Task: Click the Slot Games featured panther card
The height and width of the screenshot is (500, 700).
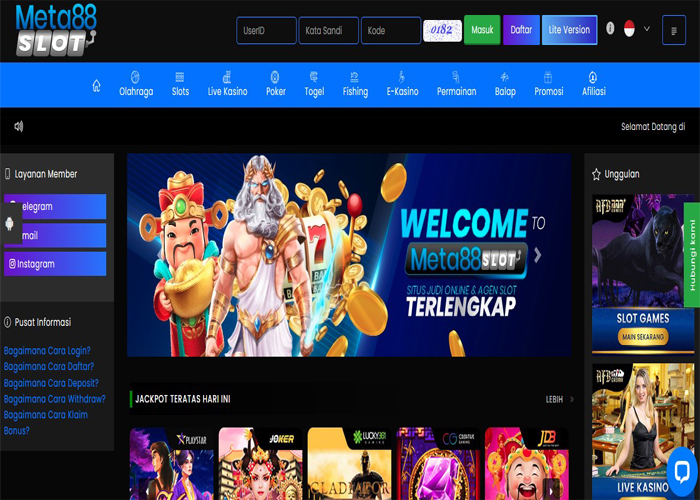Action: (643, 273)
